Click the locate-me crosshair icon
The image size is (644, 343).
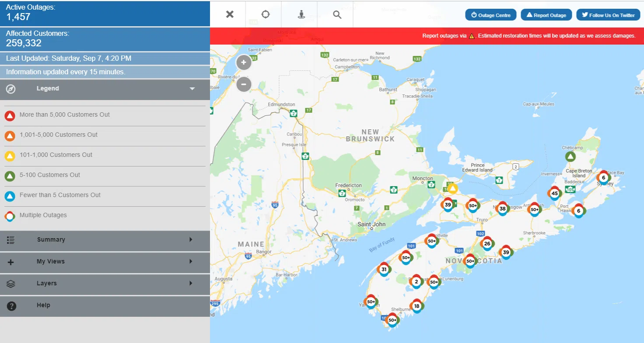click(266, 14)
